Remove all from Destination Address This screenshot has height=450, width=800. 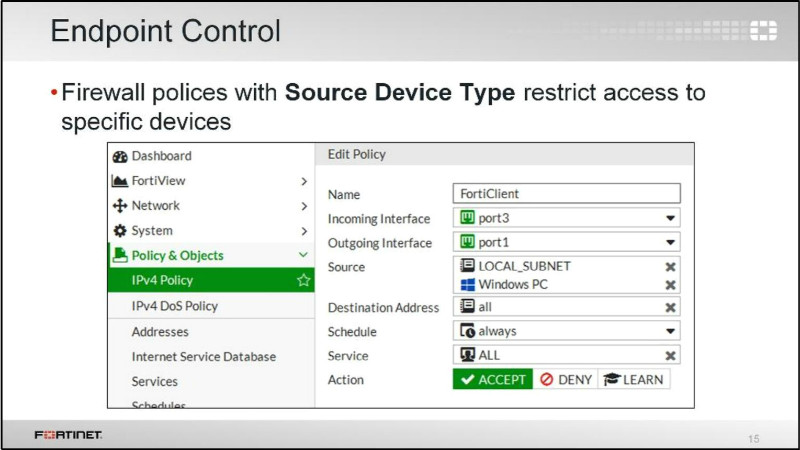[x=670, y=307]
